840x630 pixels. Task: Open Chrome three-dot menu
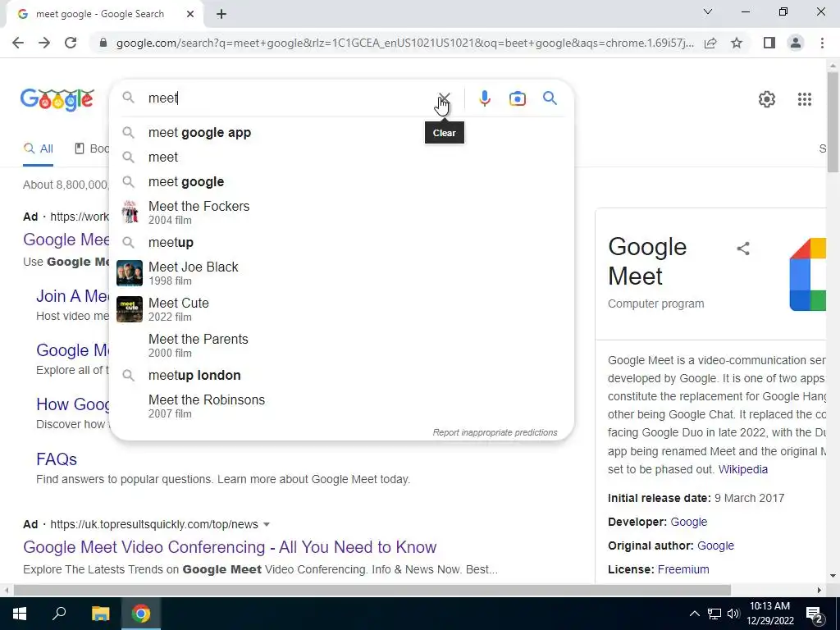point(822,43)
